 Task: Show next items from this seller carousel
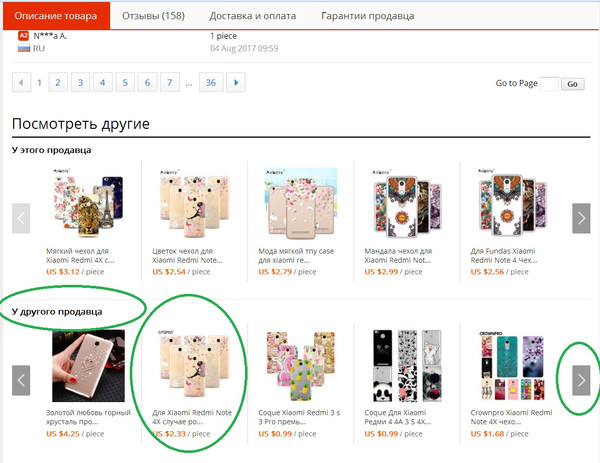coord(581,218)
